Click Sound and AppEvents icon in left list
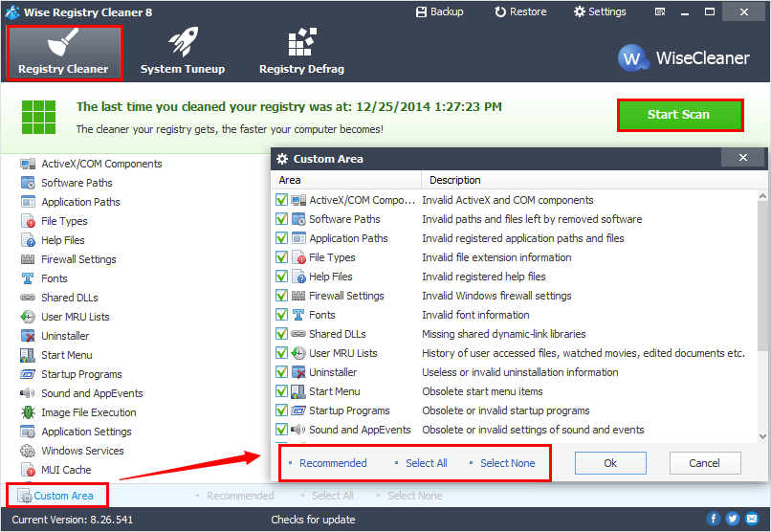 28,393
